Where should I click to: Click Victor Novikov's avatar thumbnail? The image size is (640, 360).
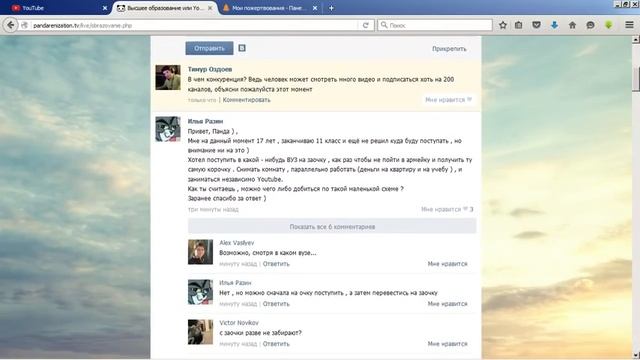tap(200, 332)
